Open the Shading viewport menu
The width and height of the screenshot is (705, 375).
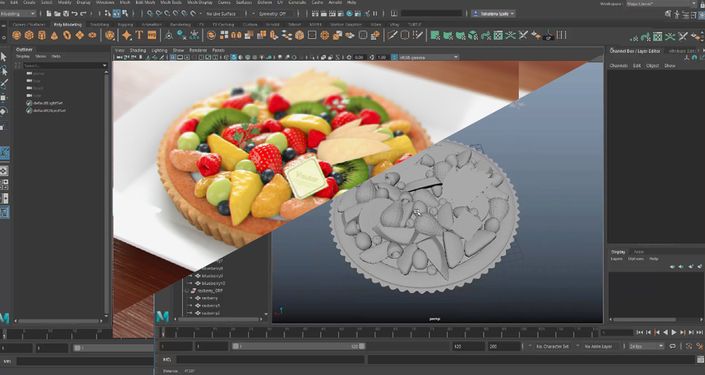click(x=138, y=50)
